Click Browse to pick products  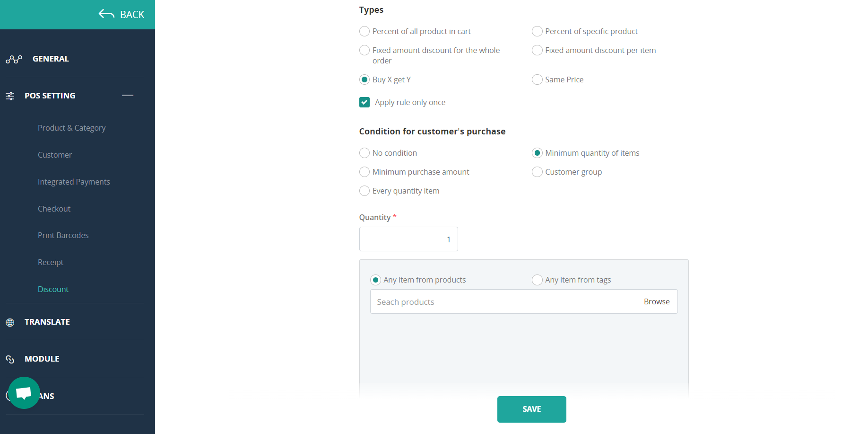[656, 301]
